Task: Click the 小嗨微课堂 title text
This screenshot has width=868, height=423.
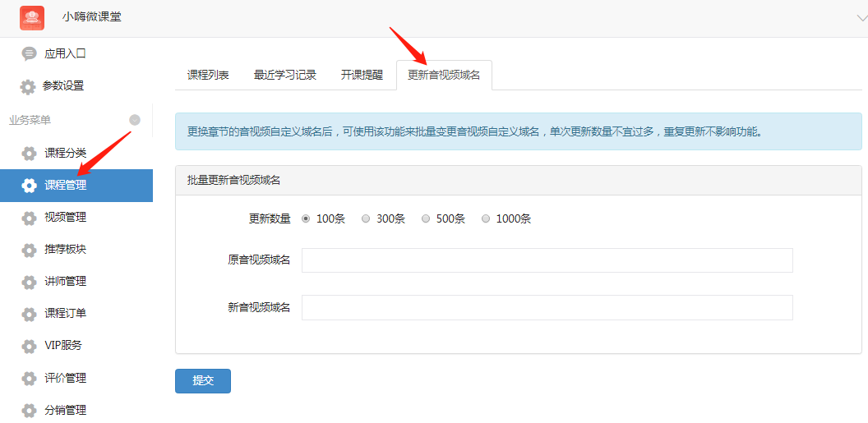Action: tap(91, 16)
